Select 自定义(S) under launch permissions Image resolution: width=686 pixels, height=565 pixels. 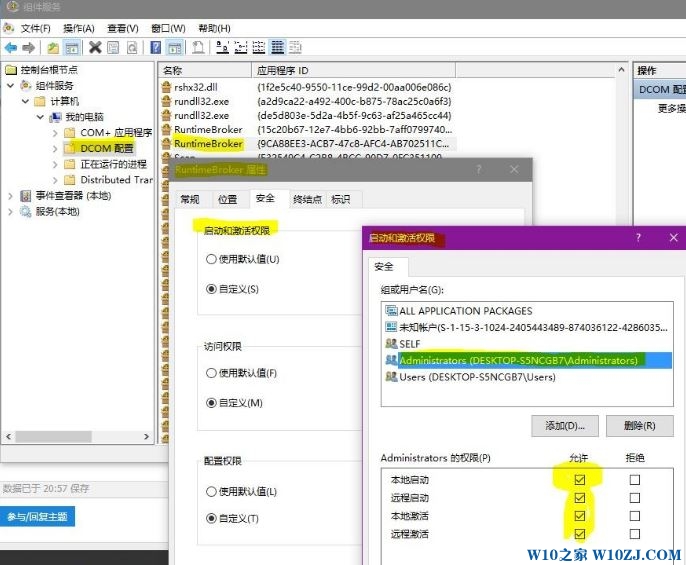[x=211, y=289]
